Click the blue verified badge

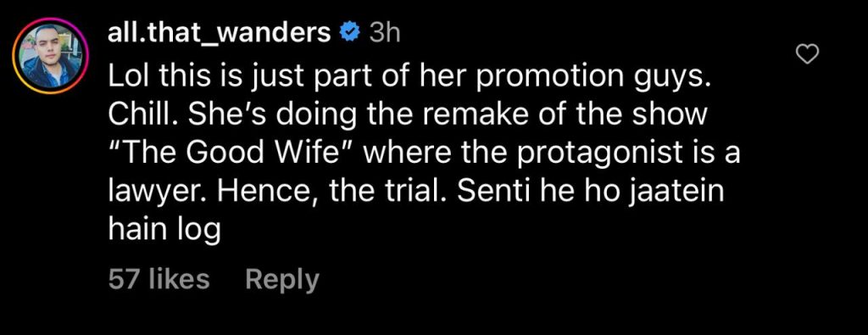(348, 34)
